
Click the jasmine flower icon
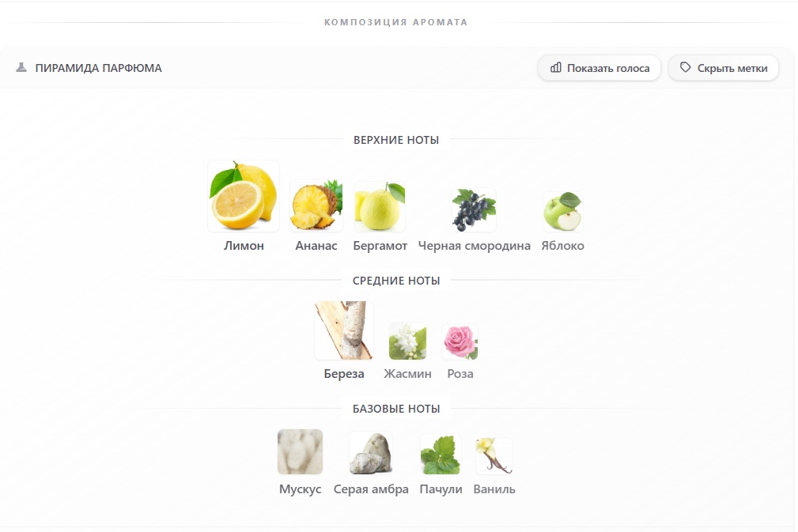[407, 341]
